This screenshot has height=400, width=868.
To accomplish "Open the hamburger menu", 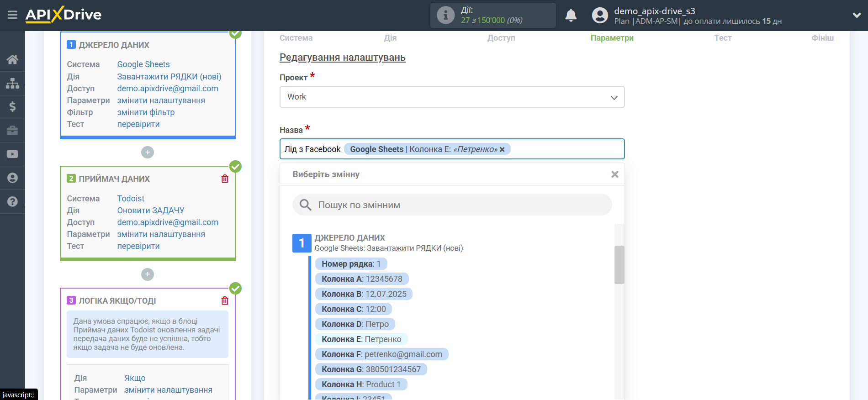I will 12,15.
